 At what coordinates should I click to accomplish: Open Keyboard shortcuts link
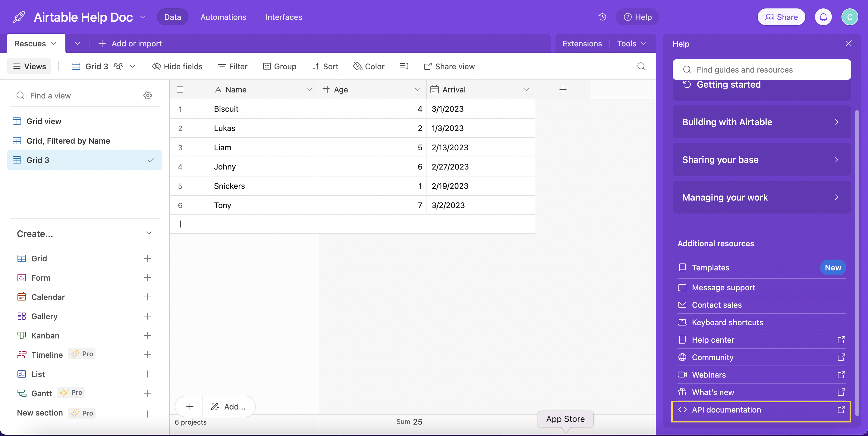click(762, 322)
